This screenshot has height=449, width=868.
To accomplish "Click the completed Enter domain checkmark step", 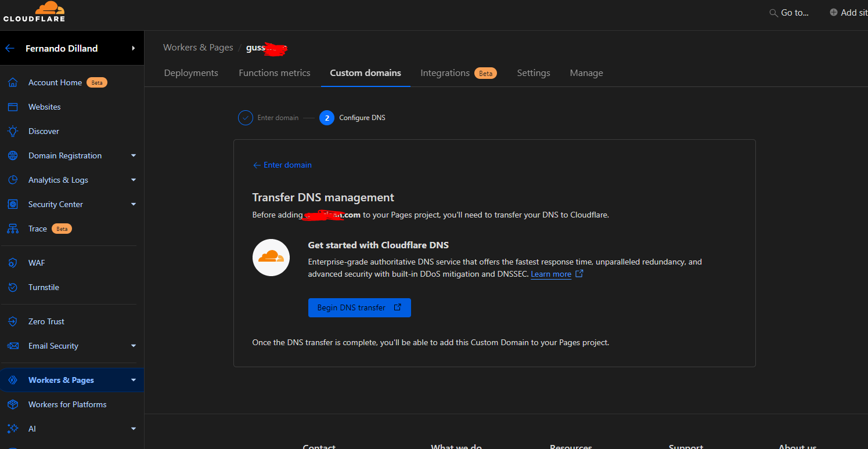I will (x=246, y=118).
